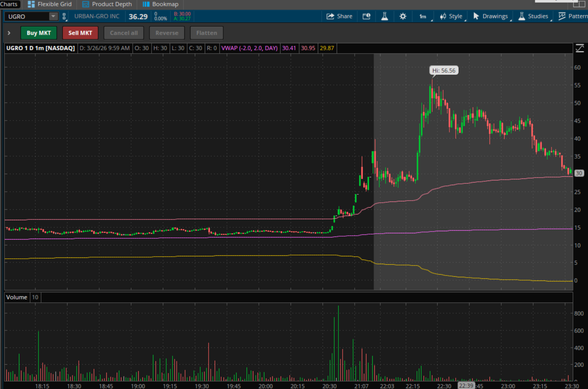The image size is (588, 389).
Task: Click the upper band value 30.95
Action: [x=308, y=48]
